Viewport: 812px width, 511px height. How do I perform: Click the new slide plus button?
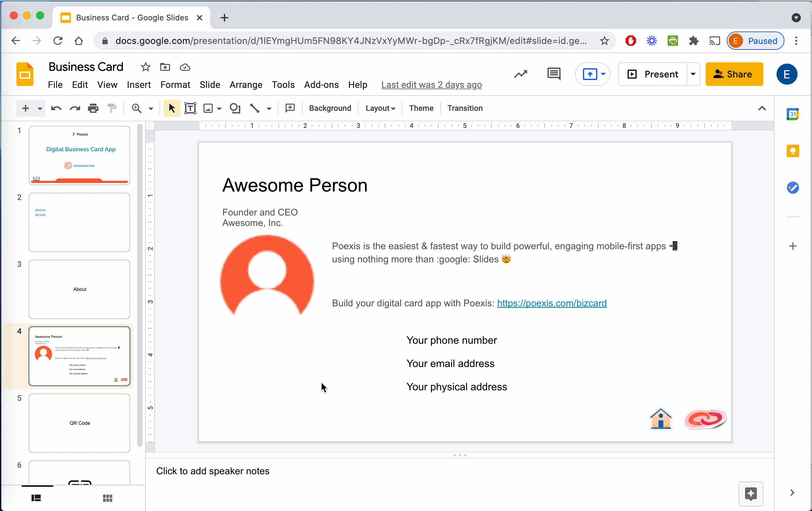pos(25,108)
